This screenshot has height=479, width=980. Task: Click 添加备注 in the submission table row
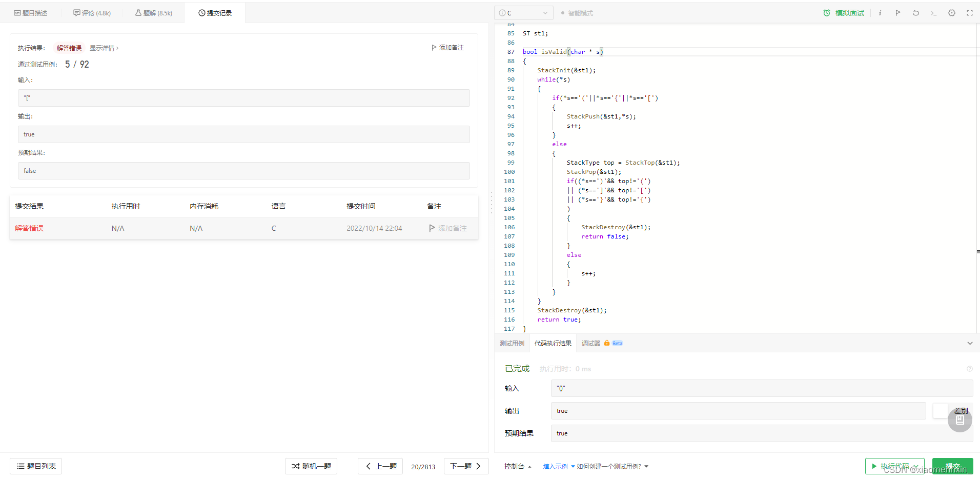click(448, 228)
